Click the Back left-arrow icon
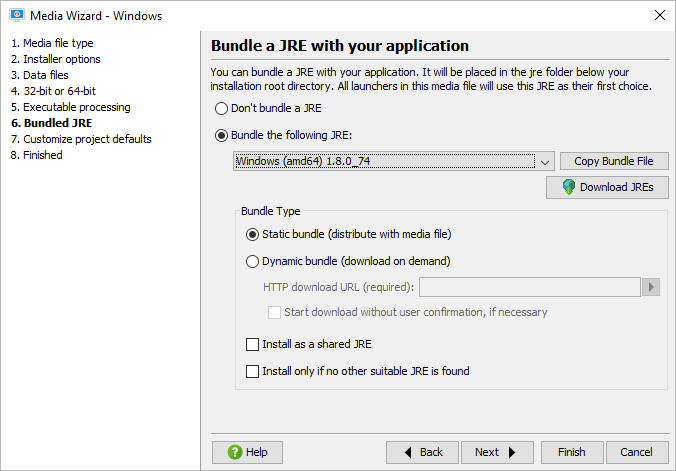 [408, 452]
